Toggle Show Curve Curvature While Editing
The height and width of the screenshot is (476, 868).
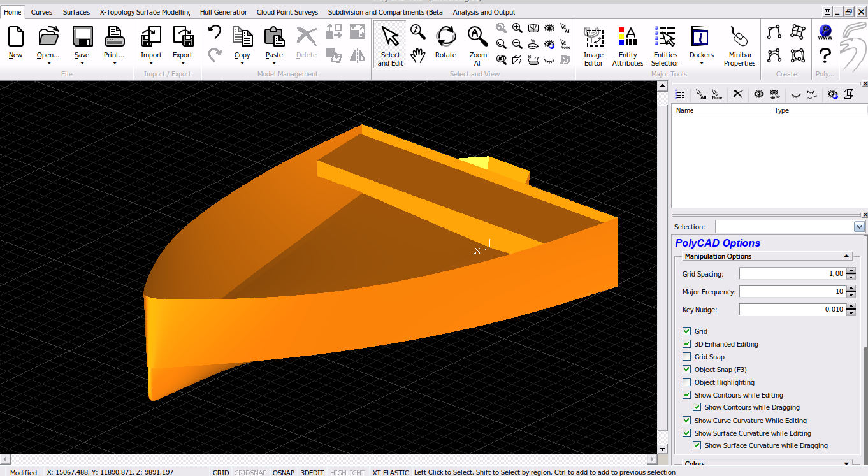click(686, 421)
